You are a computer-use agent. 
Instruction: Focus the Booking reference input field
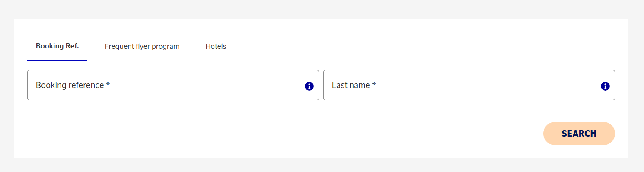click(173, 85)
